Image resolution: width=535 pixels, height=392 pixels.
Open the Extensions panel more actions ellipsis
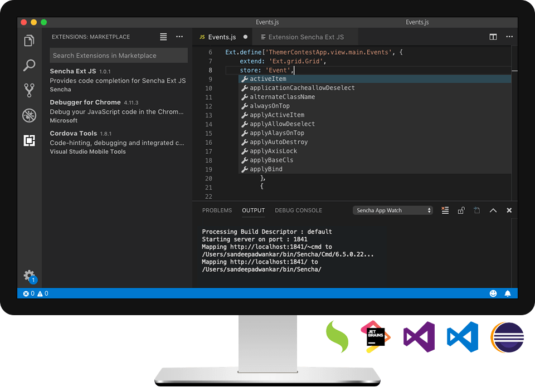(x=179, y=37)
